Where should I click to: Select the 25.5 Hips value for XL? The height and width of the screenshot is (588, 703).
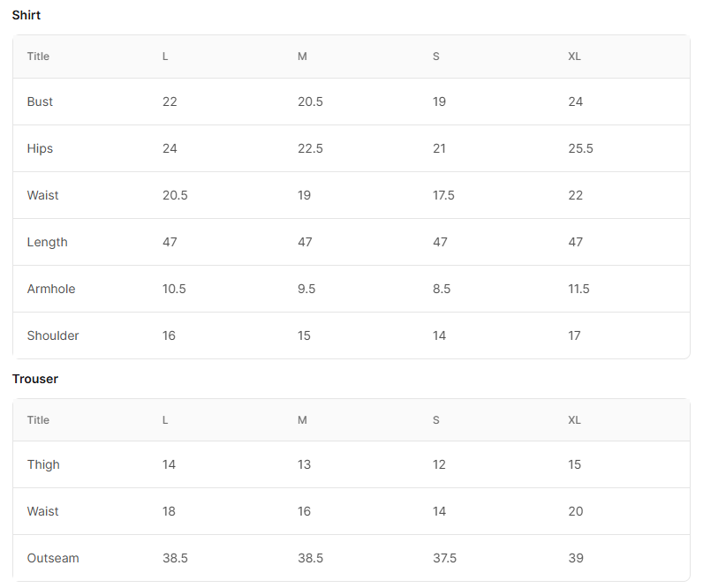[580, 149]
